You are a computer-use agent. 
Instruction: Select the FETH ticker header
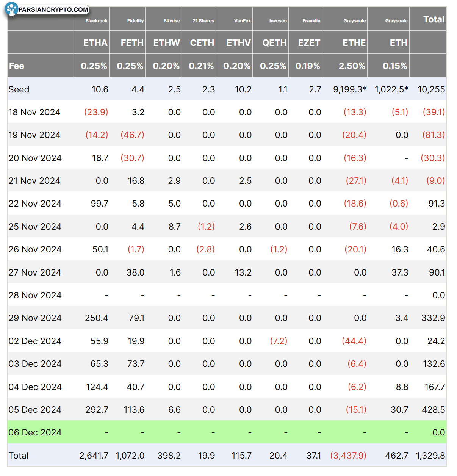pos(132,43)
